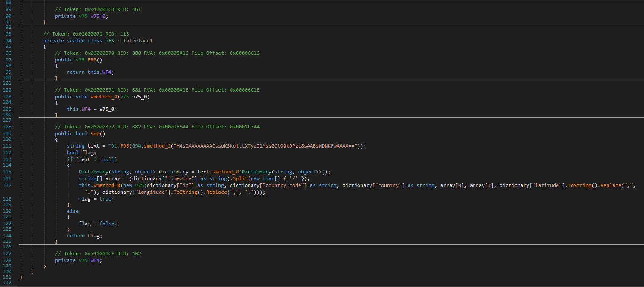
Task: Click line number 109 in gutter
Action: point(7,134)
